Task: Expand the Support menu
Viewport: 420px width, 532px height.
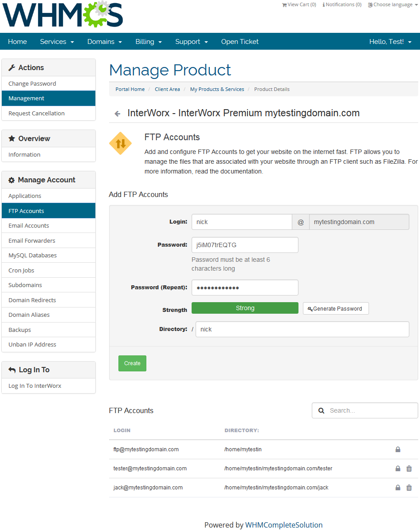Action: (192, 41)
